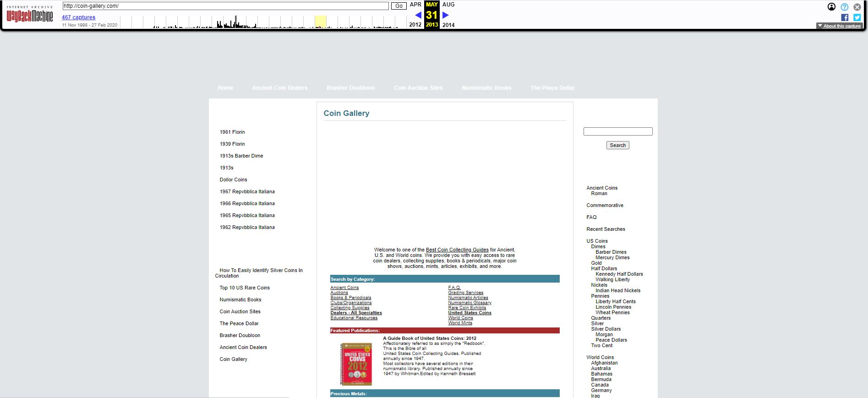Click the site Search button

[x=617, y=145]
